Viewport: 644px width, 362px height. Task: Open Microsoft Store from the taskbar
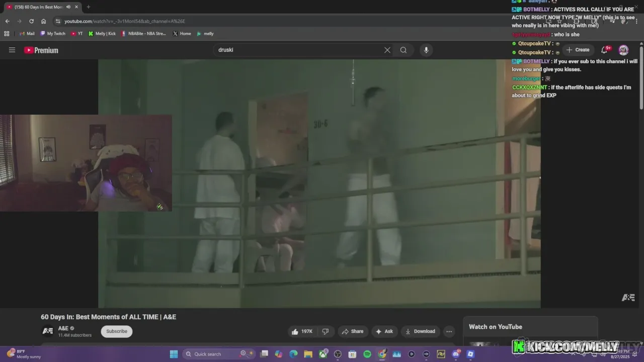(x=352, y=354)
